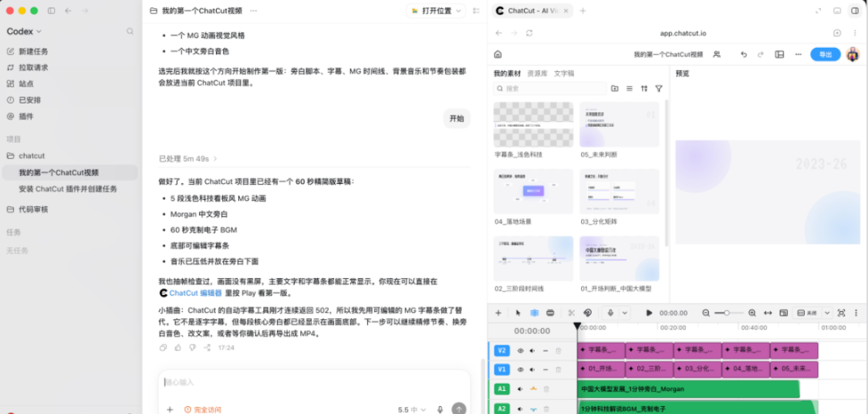Viewport: 868px width, 414px height.
Task: Click the browser pane back arrow
Action: click(x=498, y=33)
